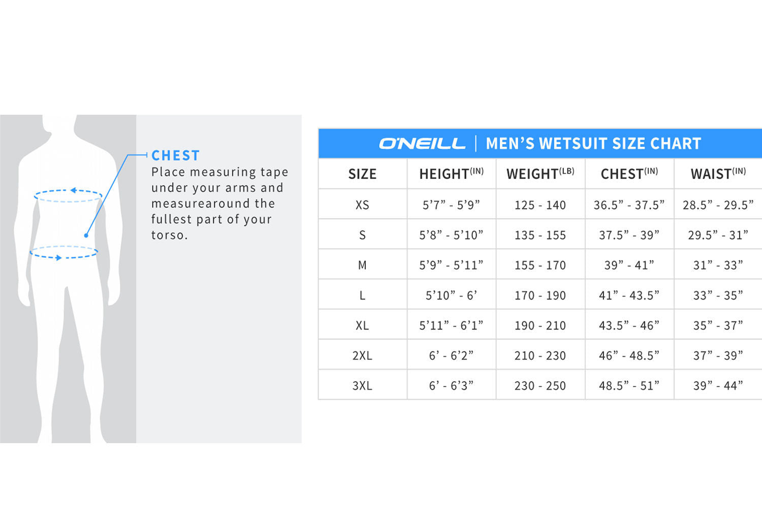Image resolution: width=762 pixels, height=532 pixels.
Task: Click the 2XL size row label
Action: click(x=362, y=356)
